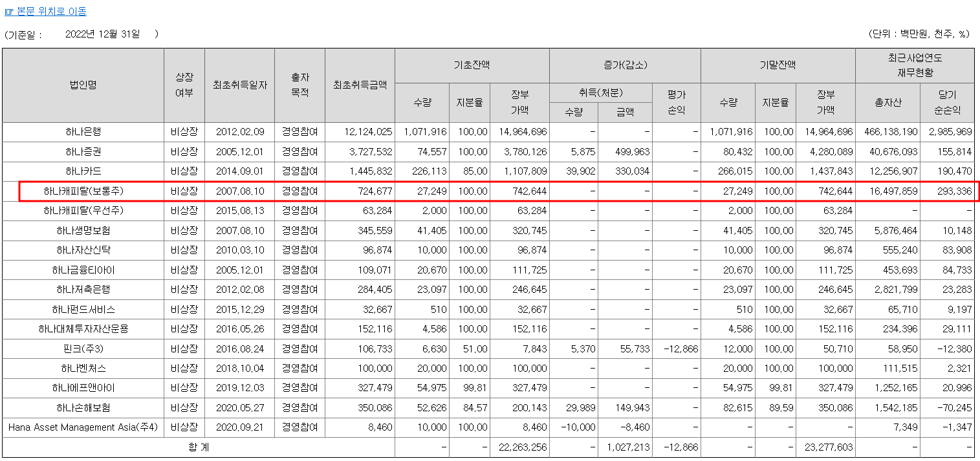Click acquisition date 2015.08.13 for 하나캐피탈(우선주)
980x461 pixels.
click(239, 211)
